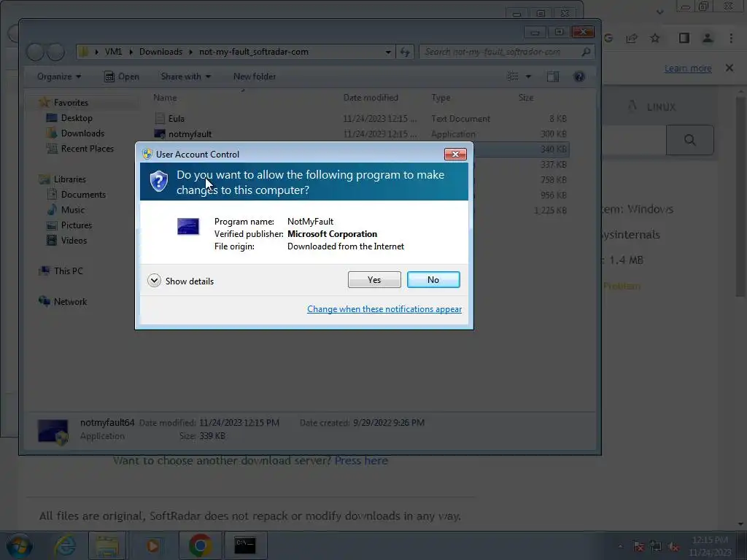747x560 pixels.
Task: Open the Chrome profile icon
Action: 708,38
